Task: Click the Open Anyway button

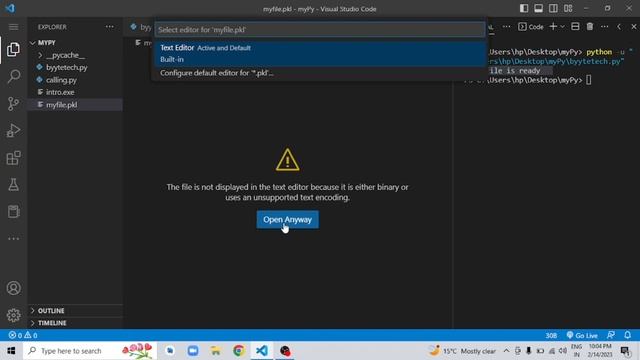Action: [287, 220]
